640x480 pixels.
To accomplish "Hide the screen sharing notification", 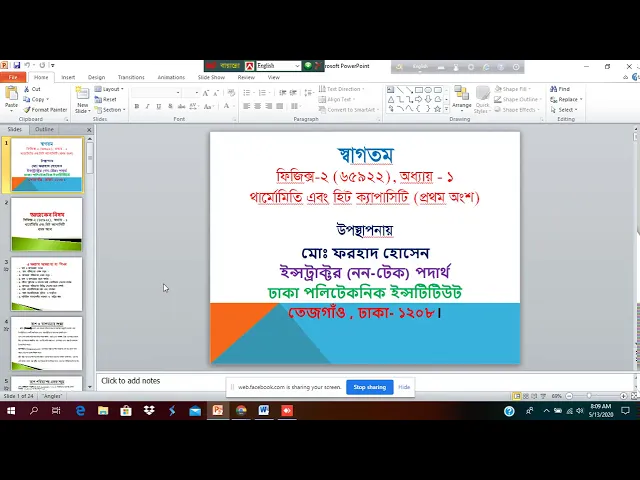I will (x=404, y=387).
